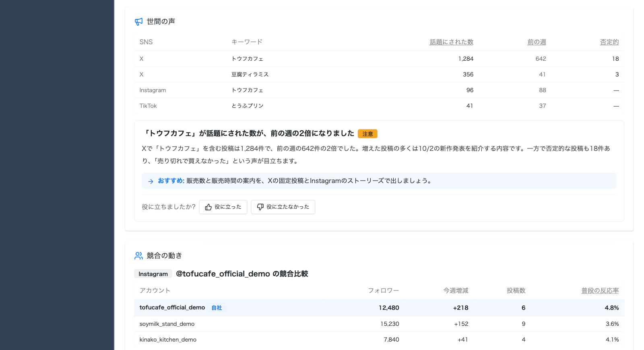
Task: Click the 話題にされた数 column header
Action: click(x=452, y=42)
